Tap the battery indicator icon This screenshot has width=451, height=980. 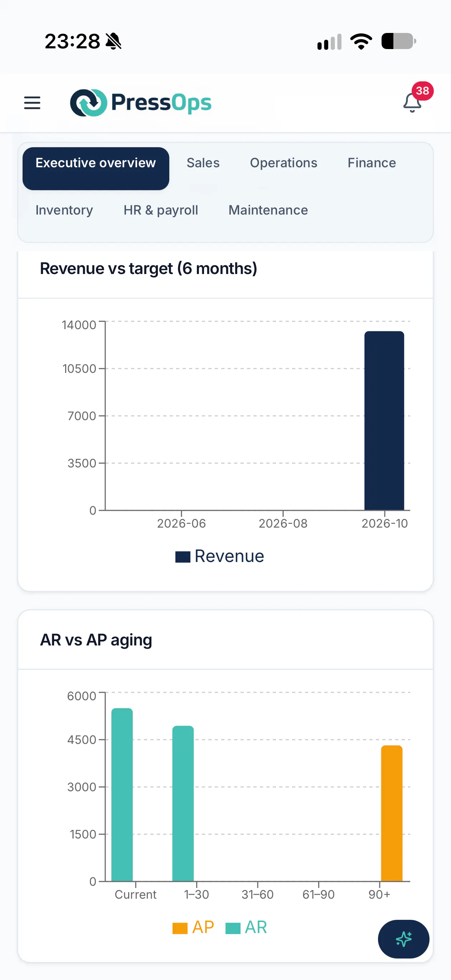[399, 41]
